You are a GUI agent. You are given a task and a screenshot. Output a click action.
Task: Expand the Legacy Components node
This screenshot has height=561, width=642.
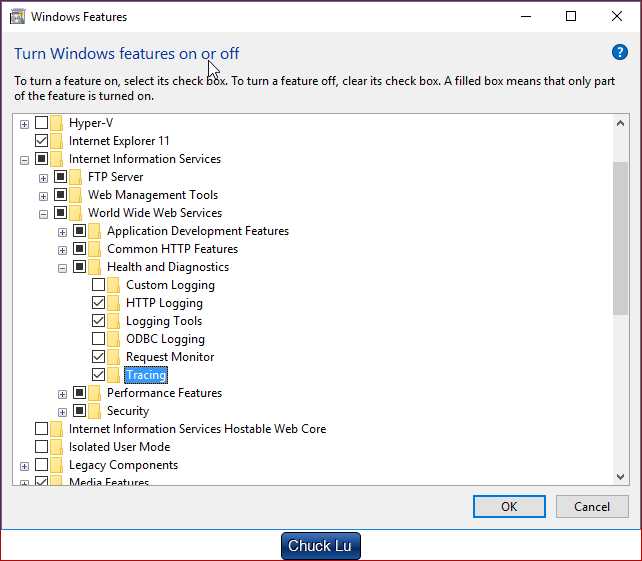click(x=25, y=466)
